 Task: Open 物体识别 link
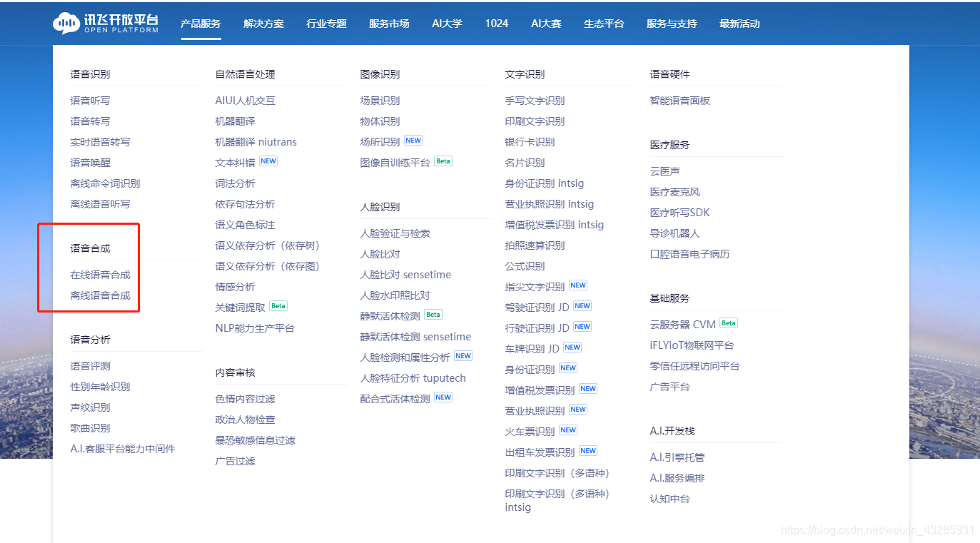point(380,121)
